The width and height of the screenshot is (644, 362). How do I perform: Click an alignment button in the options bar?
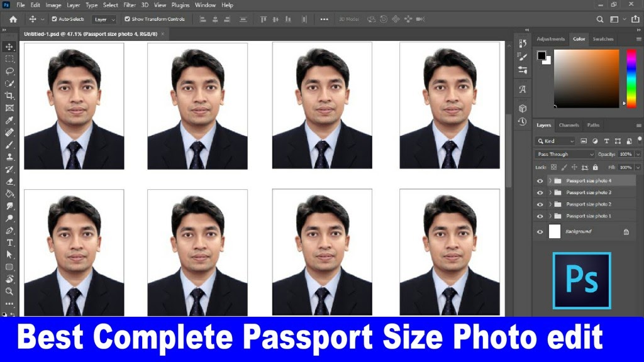pyautogui.click(x=203, y=19)
